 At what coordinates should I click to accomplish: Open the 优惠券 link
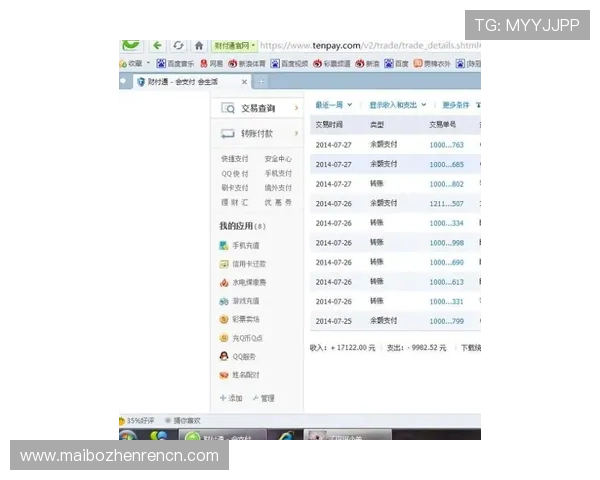click(x=278, y=202)
